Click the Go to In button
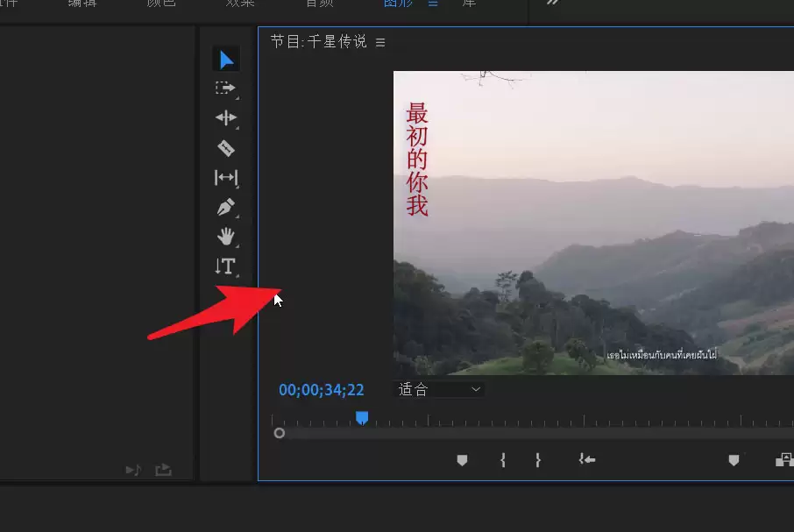 [x=587, y=459]
